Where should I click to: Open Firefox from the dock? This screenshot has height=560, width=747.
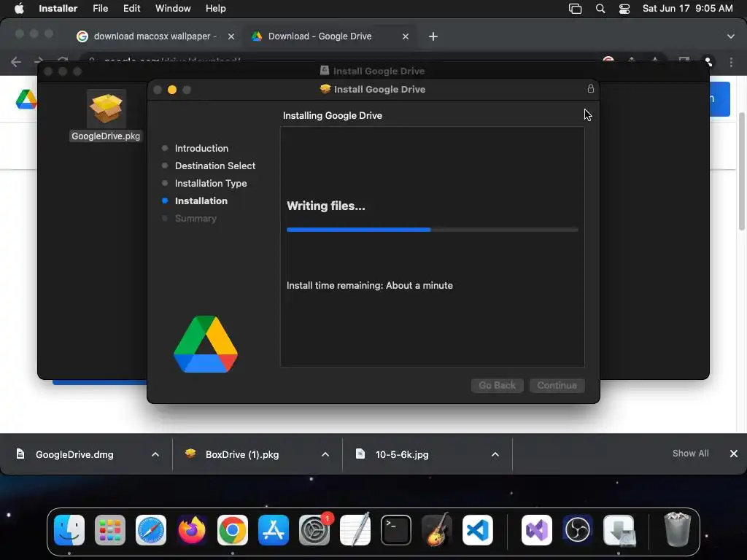pos(192,530)
